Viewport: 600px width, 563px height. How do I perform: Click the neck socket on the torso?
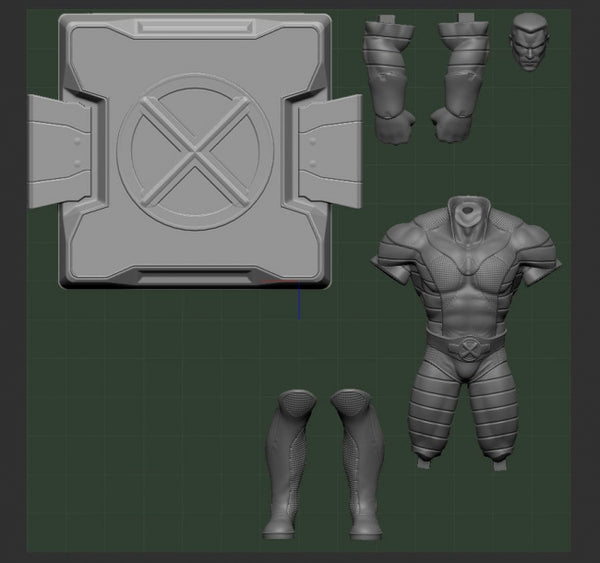[463, 212]
